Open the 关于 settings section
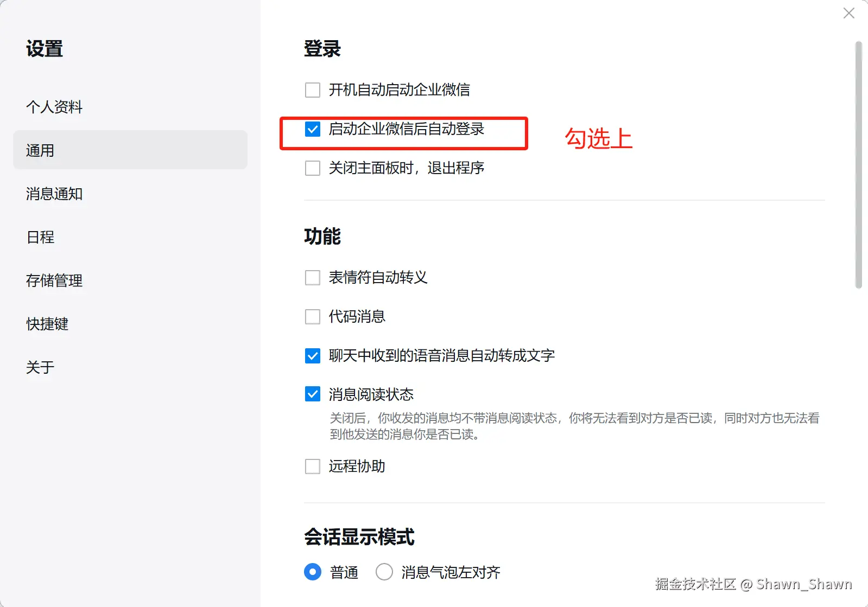Screen dimensions: 868x607 (130, 367)
